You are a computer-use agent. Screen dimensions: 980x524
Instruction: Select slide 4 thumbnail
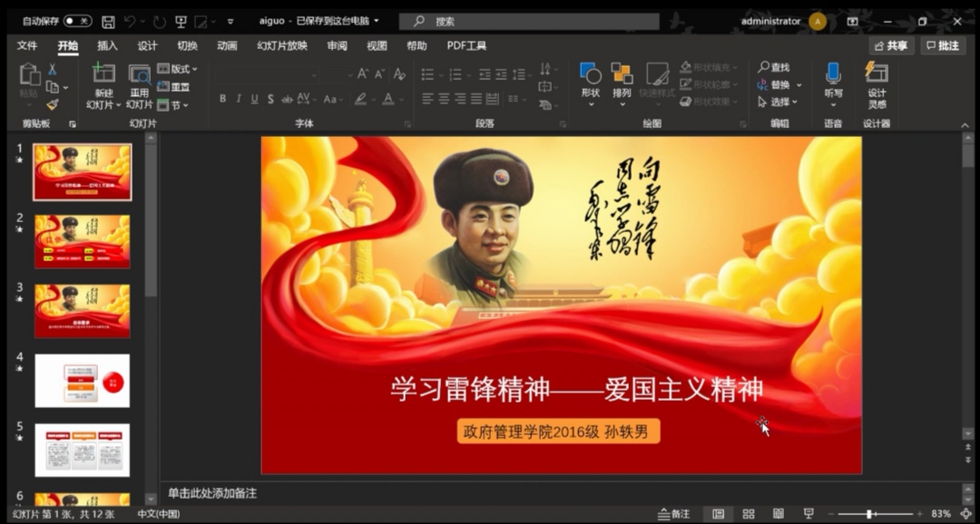(83, 381)
